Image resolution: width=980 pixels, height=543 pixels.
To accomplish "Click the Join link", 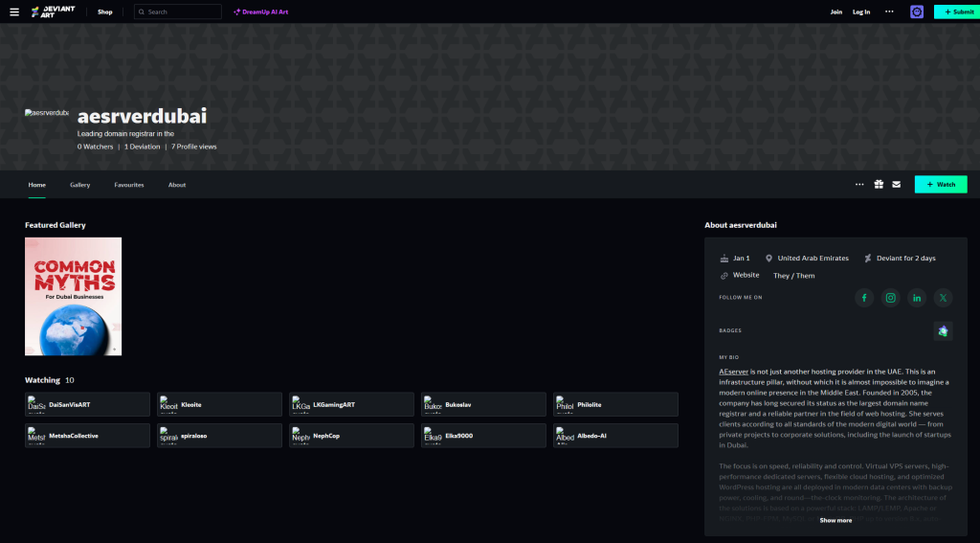I will click(x=836, y=11).
